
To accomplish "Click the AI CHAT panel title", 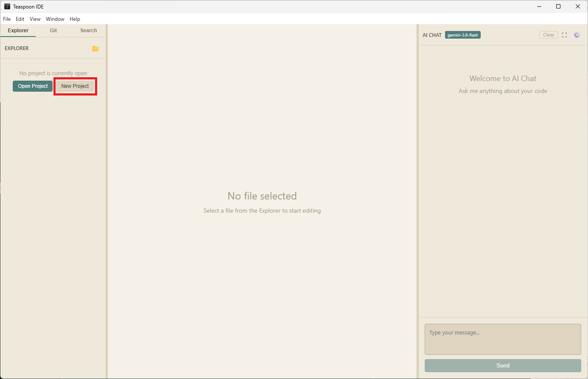I will tap(432, 35).
